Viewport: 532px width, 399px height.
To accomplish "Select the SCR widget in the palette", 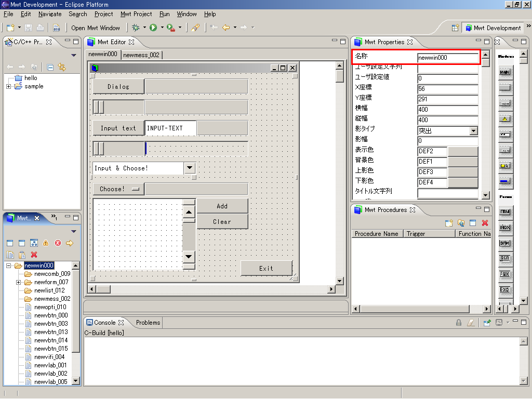I will (x=504, y=258).
